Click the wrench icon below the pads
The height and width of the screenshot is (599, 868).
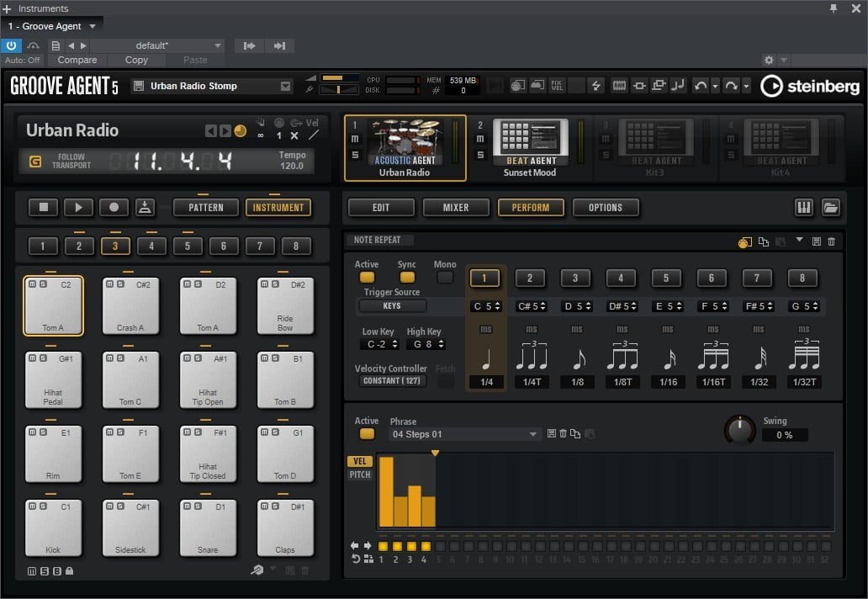(x=257, y=570)
